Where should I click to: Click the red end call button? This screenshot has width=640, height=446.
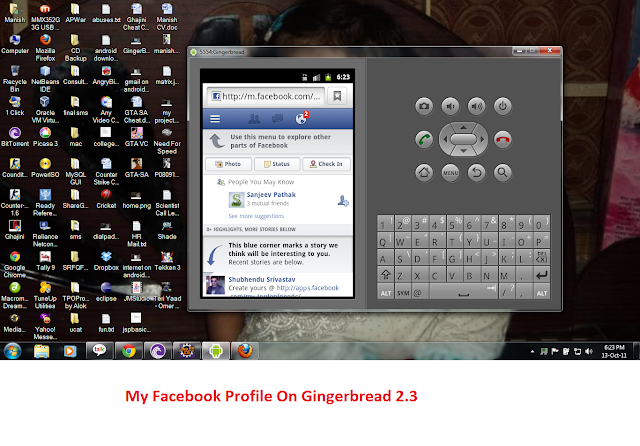click(x=502, y=140)
